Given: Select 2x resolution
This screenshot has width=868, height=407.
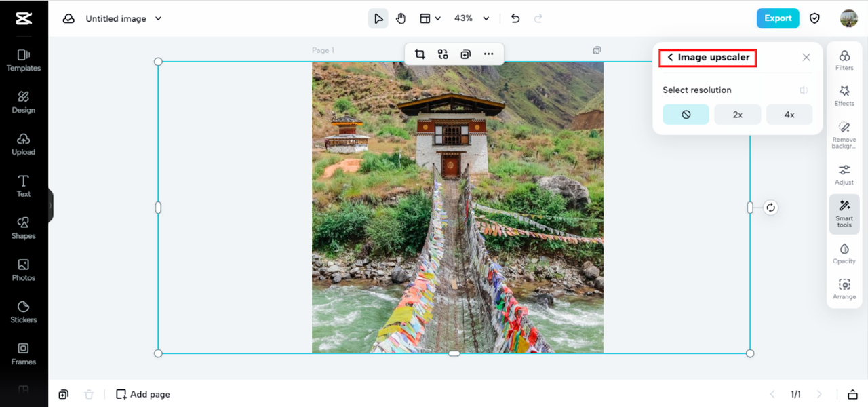Looking at the screenshot, I should pos(737,115).
